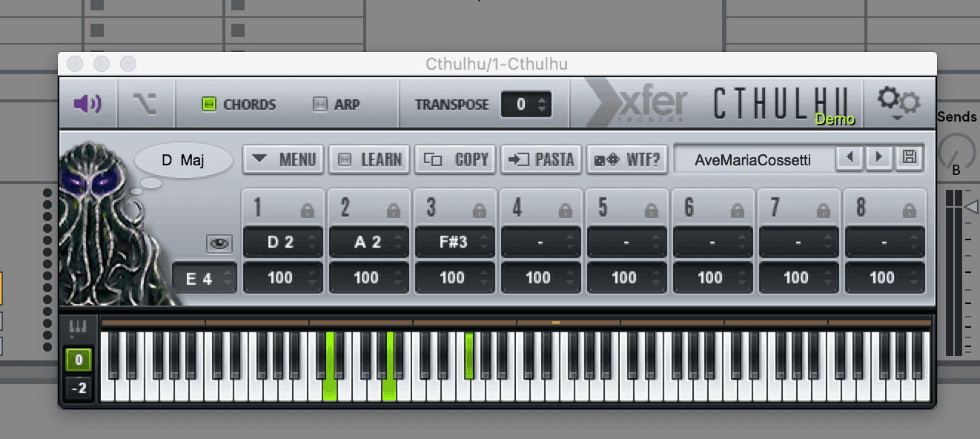
Task: Click the D Maj chord name bubble
Action: [183, 160]
